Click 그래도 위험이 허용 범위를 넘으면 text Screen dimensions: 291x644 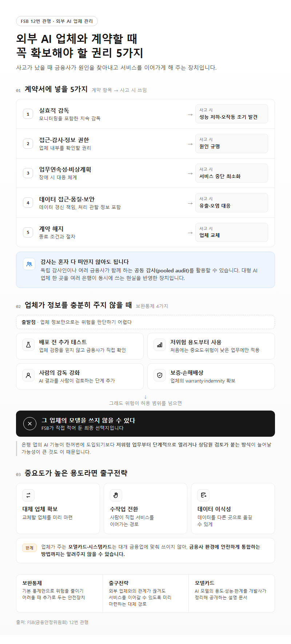pyautogui.click(x=145, y=403)
